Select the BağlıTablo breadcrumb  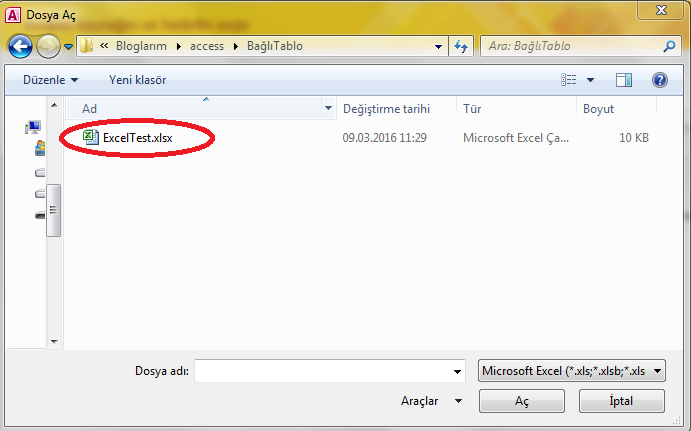pyautogui.click(x=275, y=46)
